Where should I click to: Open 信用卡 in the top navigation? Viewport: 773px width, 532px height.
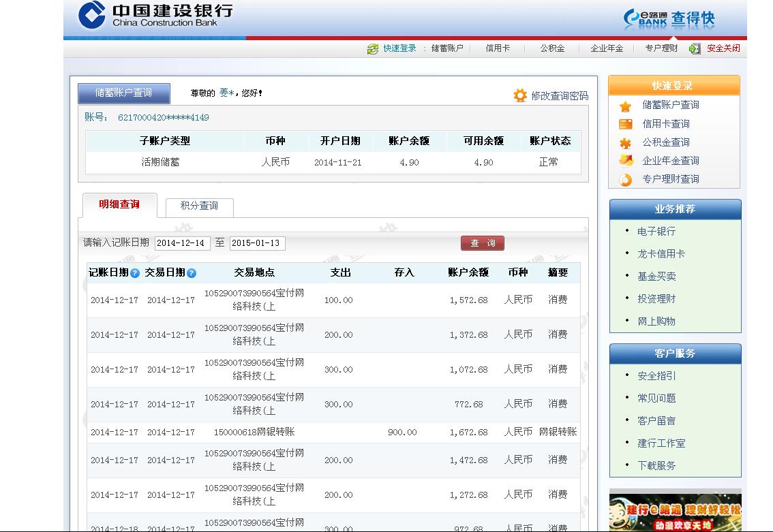pos(498,48)
